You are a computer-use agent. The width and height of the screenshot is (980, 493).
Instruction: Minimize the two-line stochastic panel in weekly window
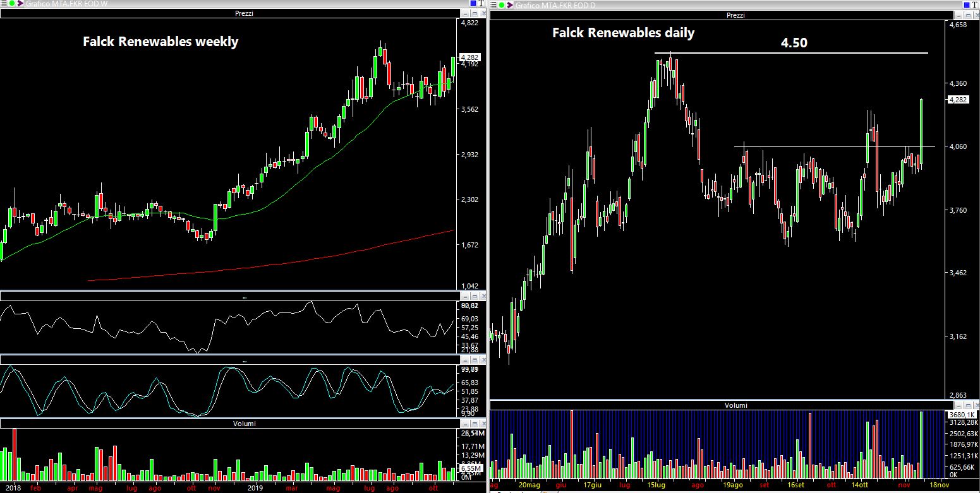pyautogui.click(x=465, y=360)
